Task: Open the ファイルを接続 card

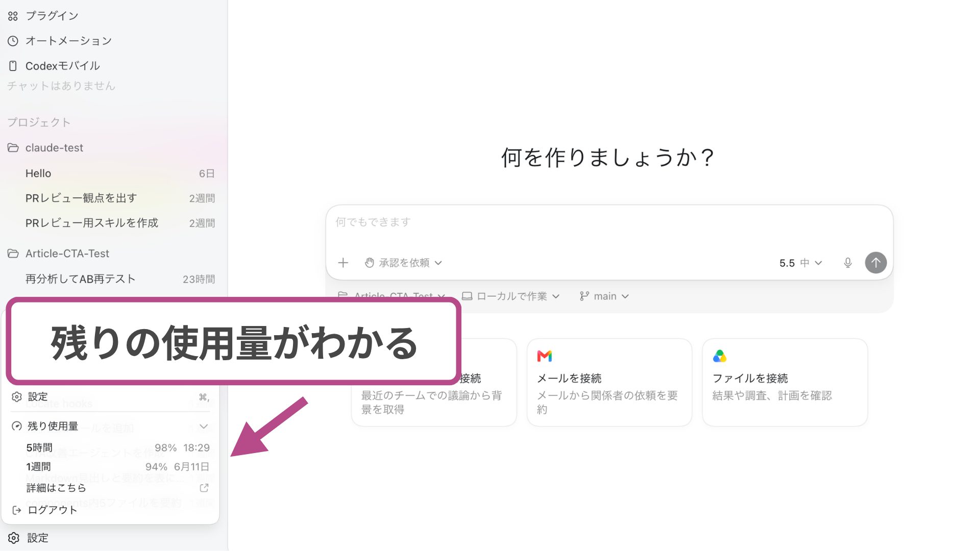Action: pos(785,383)
